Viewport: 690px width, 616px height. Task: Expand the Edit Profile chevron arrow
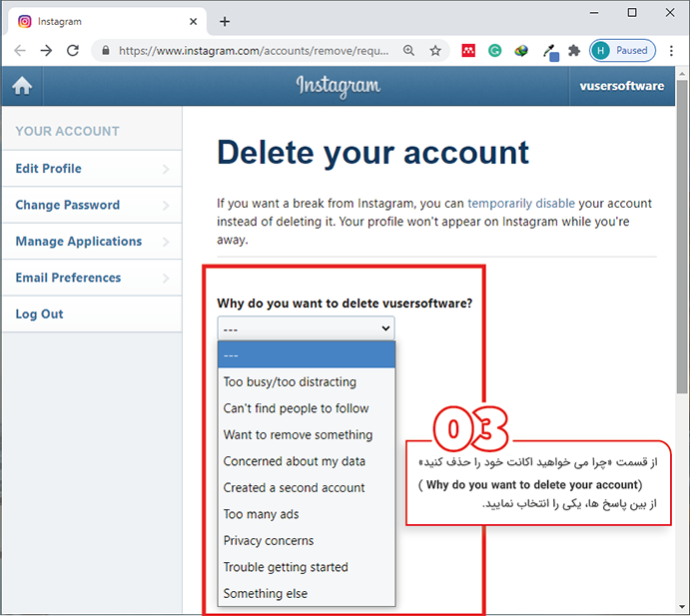tap(166, 169)
